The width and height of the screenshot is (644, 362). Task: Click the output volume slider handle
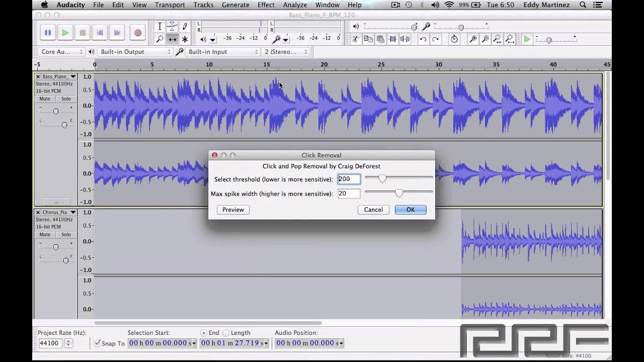415,27
